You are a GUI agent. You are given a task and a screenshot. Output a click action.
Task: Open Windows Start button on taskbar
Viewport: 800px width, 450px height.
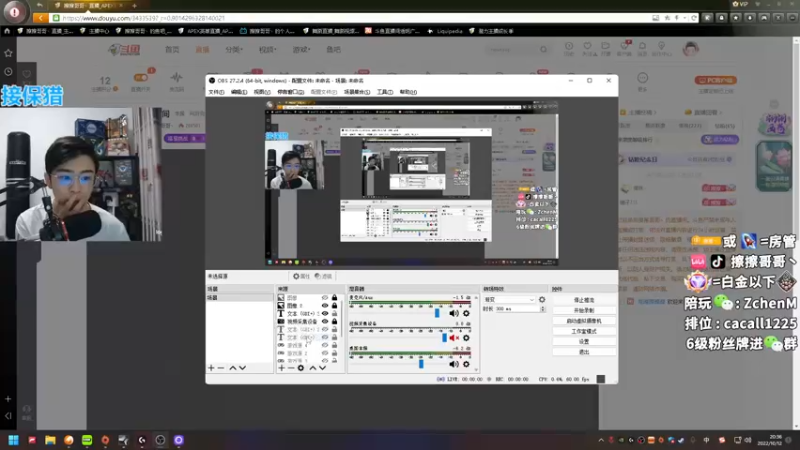14,440
